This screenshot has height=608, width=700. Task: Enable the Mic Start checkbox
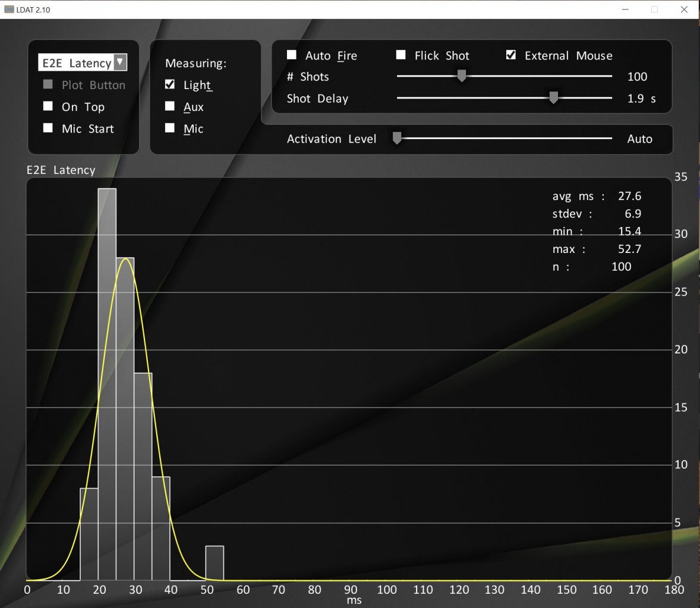point(48,128)
